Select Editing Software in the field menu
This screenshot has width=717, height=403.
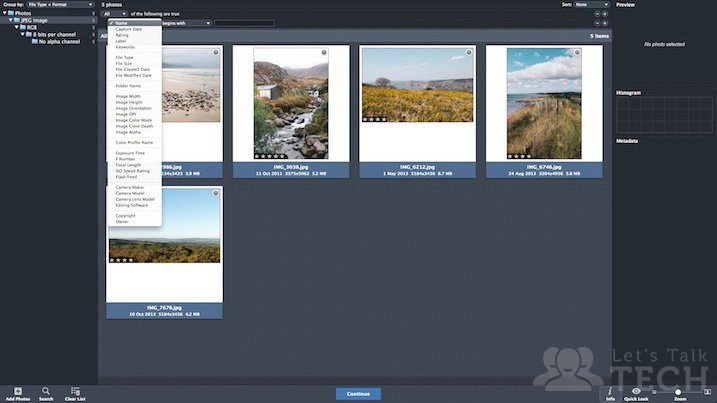click(134, 205)
